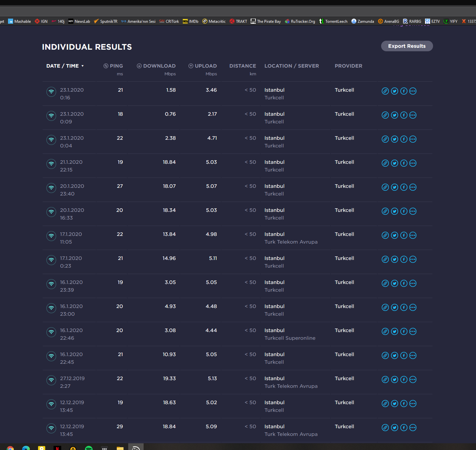Twitter share for 16.1.2020 22:45 result
Image resolution: width=476 pixels, height=450 pixels.
[395, 355]
